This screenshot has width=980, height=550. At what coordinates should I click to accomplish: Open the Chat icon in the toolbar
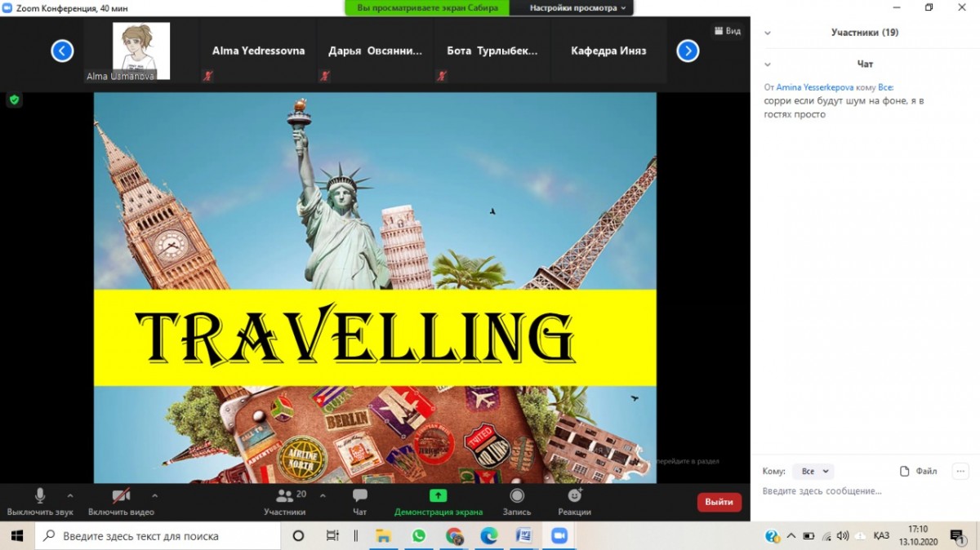click(359, 495)
